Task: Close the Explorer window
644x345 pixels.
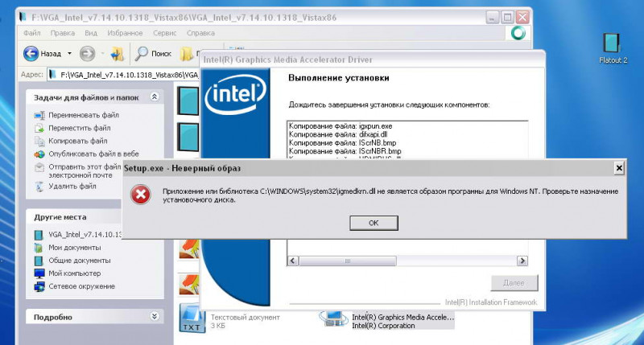Action: pos(522,18)
